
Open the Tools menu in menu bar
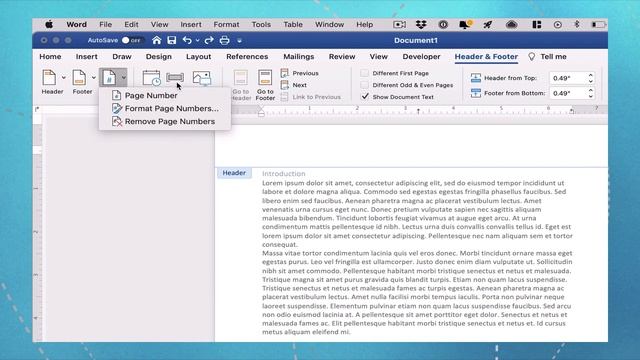tap(261, 24)
